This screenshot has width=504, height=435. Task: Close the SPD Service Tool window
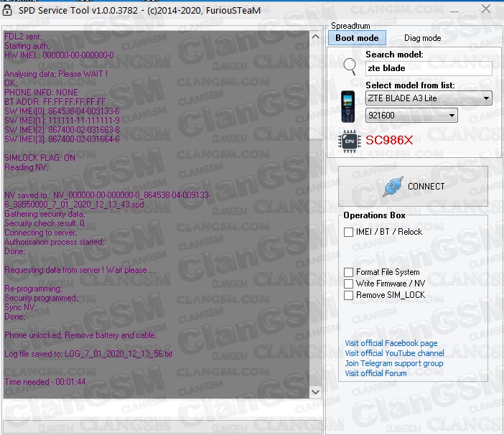pyautogui.click(x=485, y=9)
